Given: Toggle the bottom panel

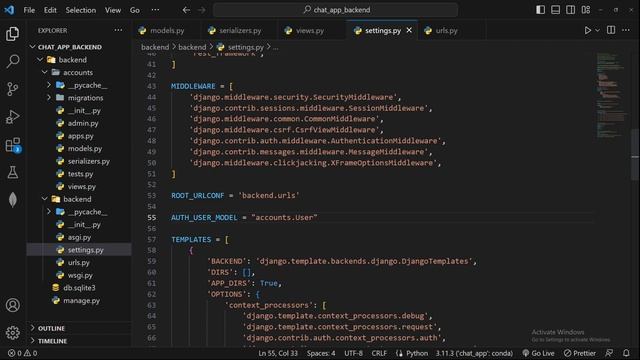Looking at the screenshot, I should tap(556, 10).
